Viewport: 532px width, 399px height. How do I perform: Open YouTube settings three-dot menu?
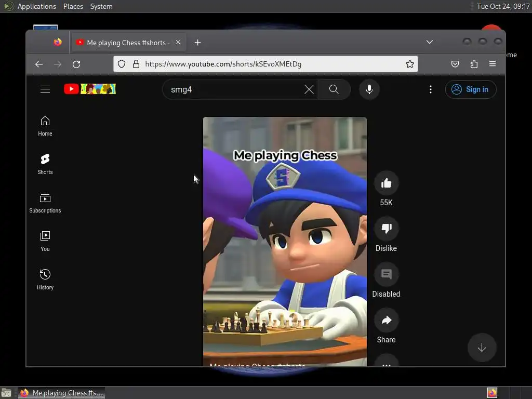coord(431,89)
